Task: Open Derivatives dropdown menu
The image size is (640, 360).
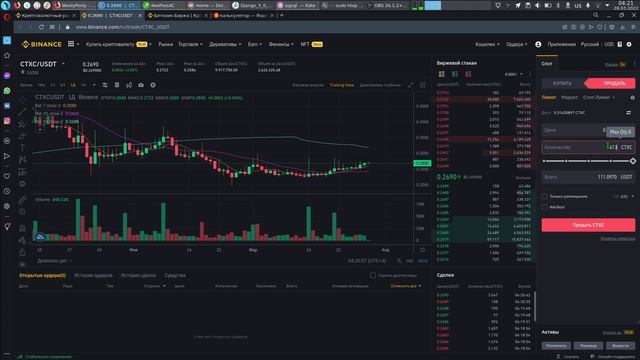Action: (225, 44)
